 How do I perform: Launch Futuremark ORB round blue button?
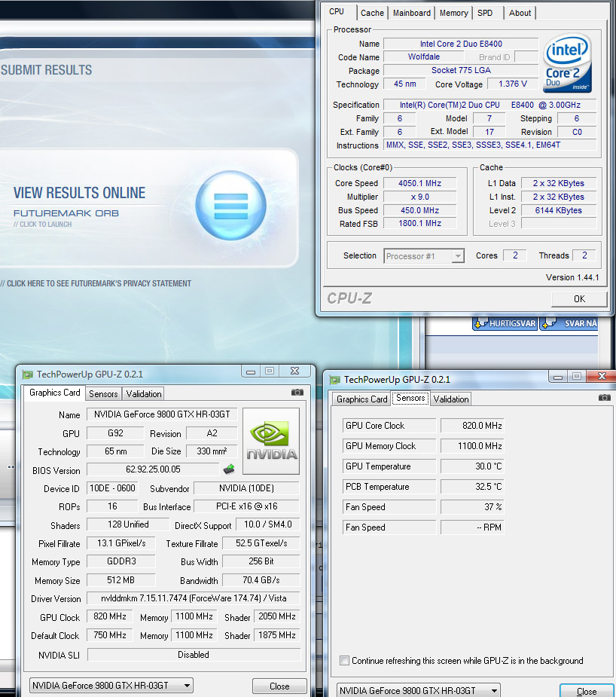[x=231, y=206]
